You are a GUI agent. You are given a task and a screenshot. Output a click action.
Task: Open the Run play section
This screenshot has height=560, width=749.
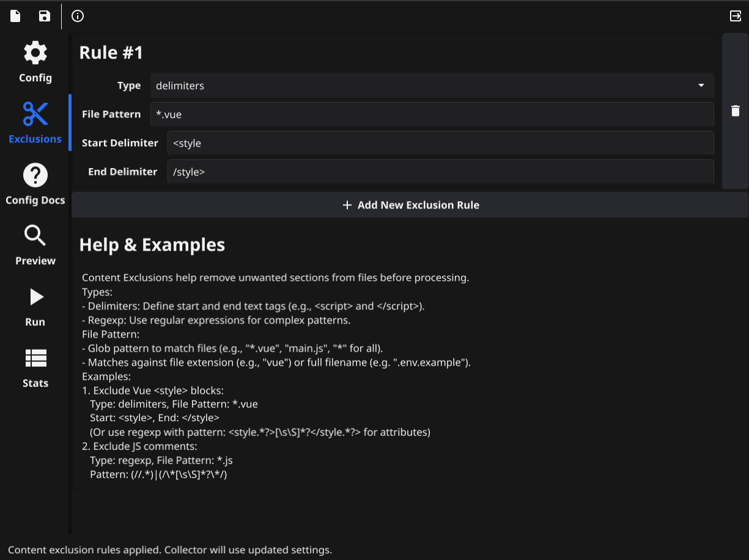click(x=35, y=298)
